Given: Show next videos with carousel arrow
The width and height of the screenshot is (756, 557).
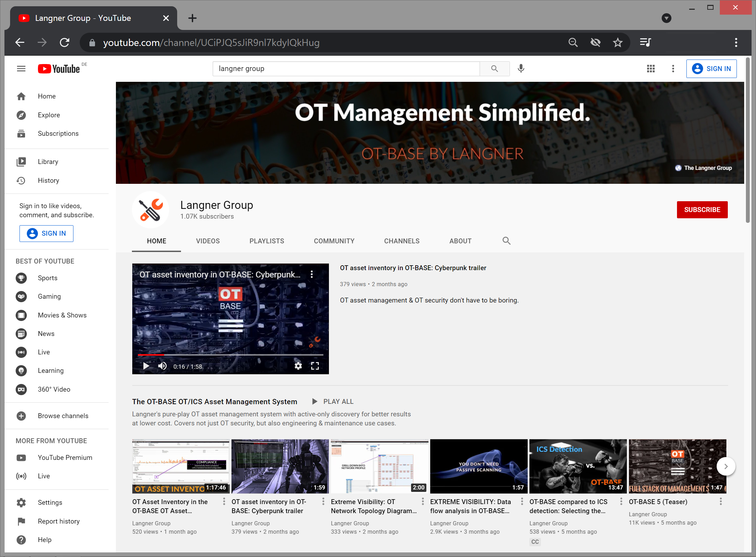Looking at the screenshot, I should (x=726, y=466).
